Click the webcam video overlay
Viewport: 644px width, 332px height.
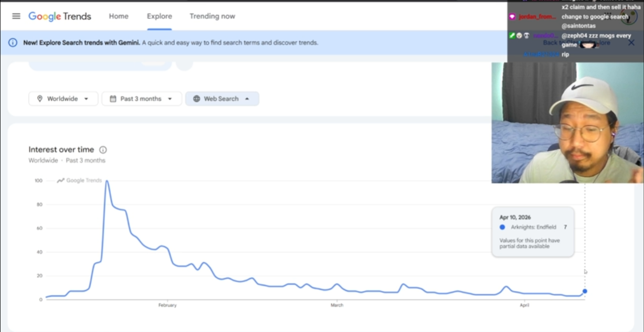click(568, 123)
